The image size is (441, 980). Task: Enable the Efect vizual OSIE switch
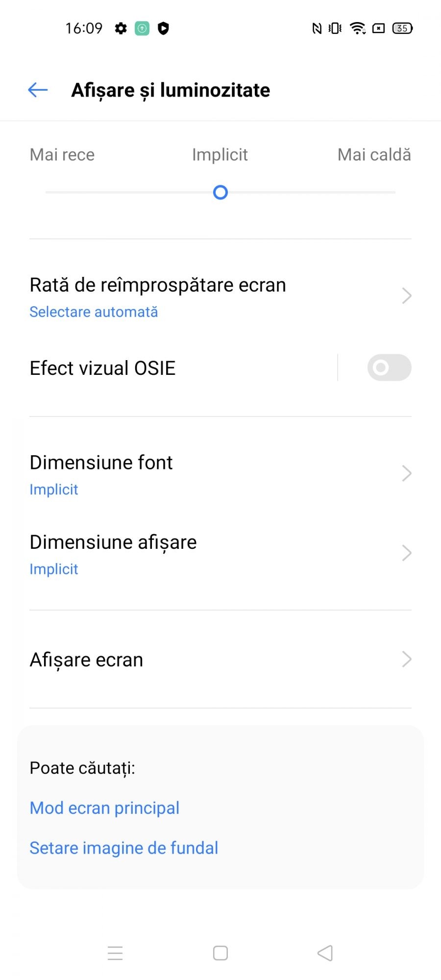point(389,367)
